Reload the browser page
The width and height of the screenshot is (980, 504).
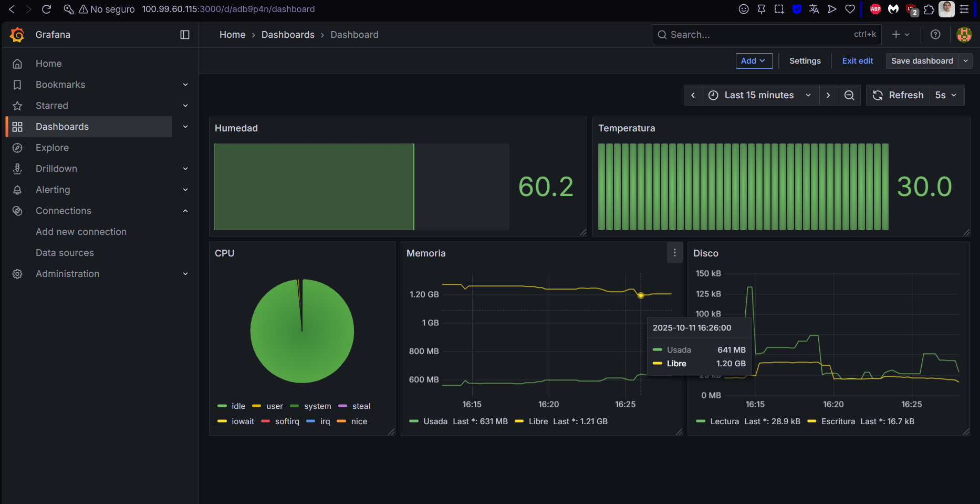point(46,9)
